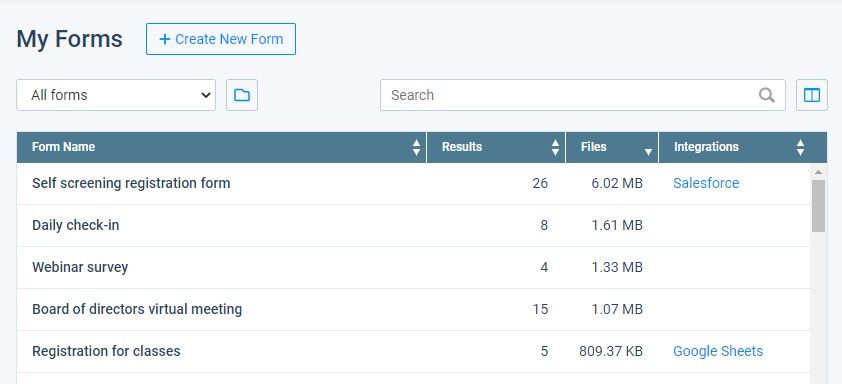Click the Integrations column header label
Viewport: 842px width, 384px height.
click(x=706, y=147)
